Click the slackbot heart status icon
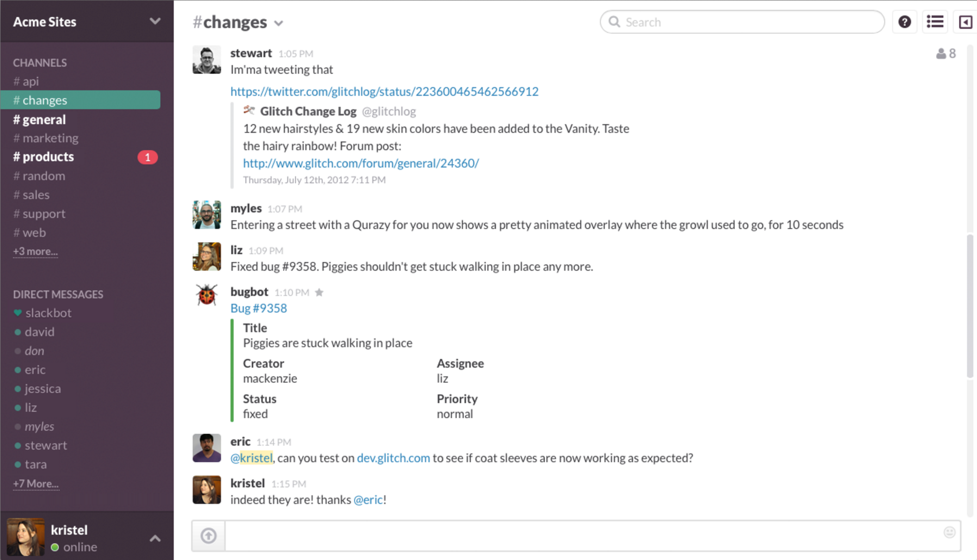This screenshot has width=977, height=560. [18, 313]
